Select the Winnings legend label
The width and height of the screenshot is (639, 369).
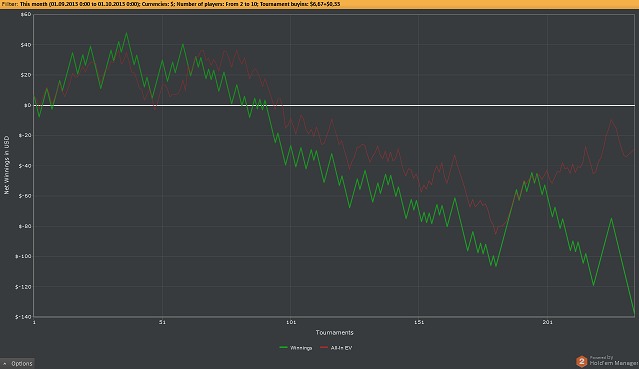point(301,348)
